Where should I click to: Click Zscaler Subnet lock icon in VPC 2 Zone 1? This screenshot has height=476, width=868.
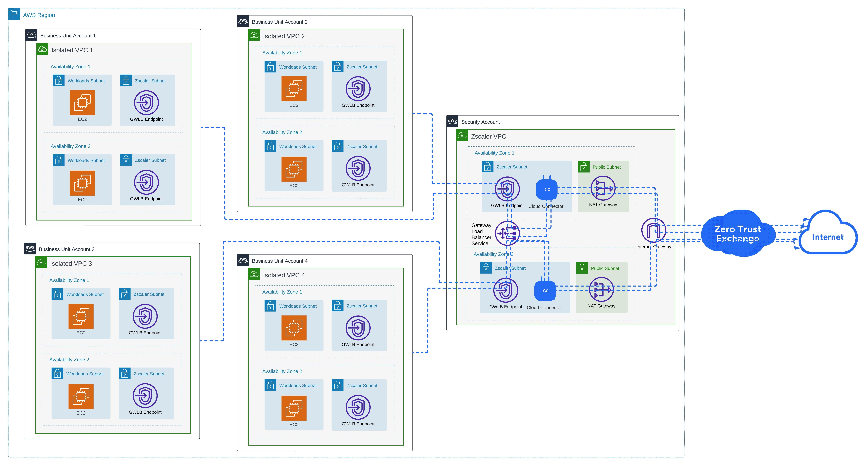click(x=338, y=67)
